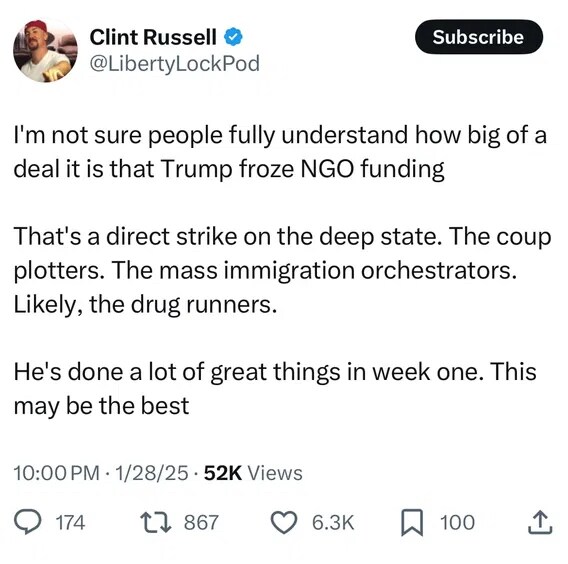The image size is (568, 564).
Task: Click the 6.3K likes count
Action: [x=333, y=522]
